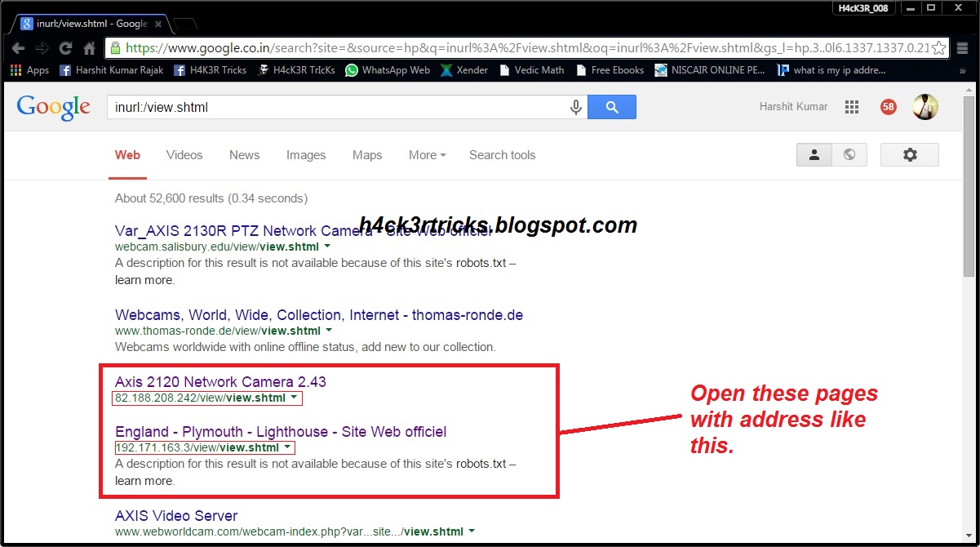Switch to global results globe toggle

(849, 154)
